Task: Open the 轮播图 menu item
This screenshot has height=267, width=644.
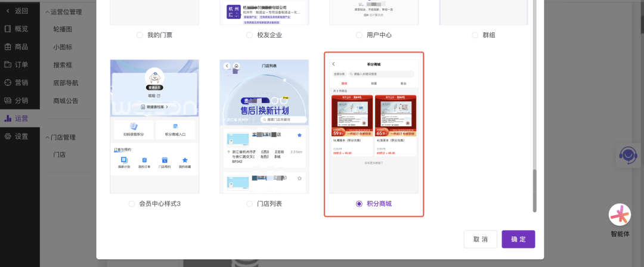Action: tap(63, 30)
